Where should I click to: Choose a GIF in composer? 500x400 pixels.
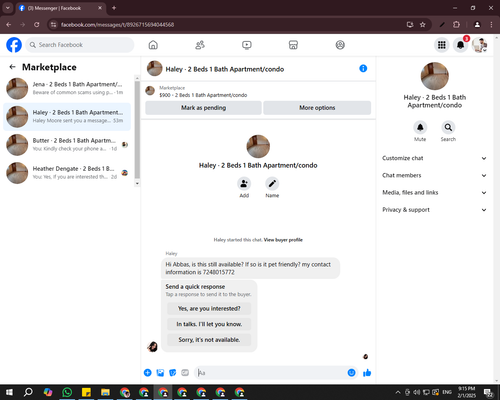[185, 373]
